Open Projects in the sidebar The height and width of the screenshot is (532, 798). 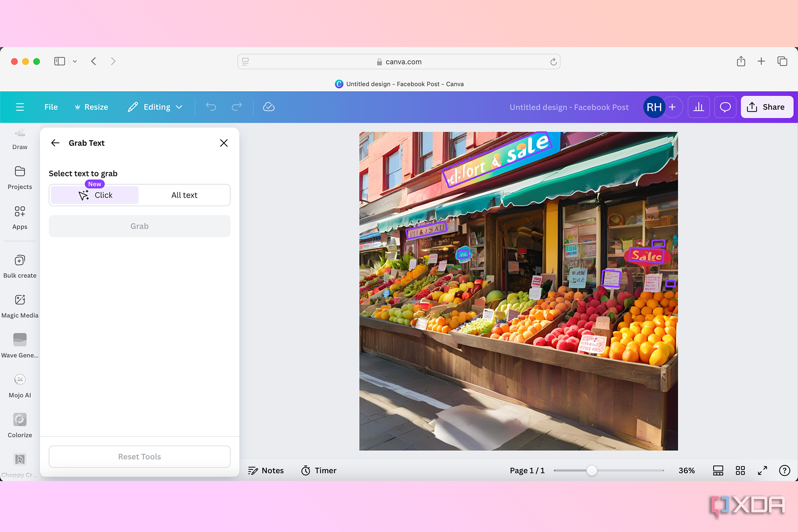(x=20, y=178)
